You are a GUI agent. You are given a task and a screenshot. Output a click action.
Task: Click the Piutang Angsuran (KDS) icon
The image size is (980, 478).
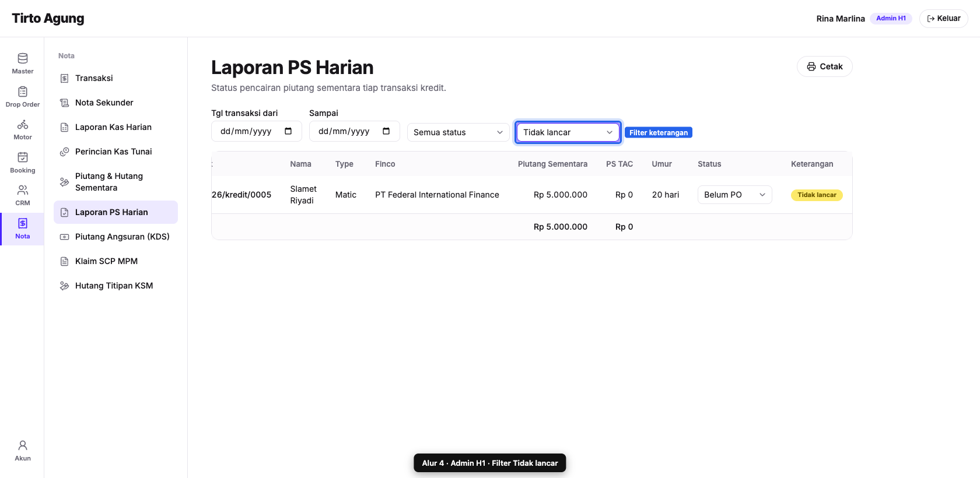click(x=65, y=237)
